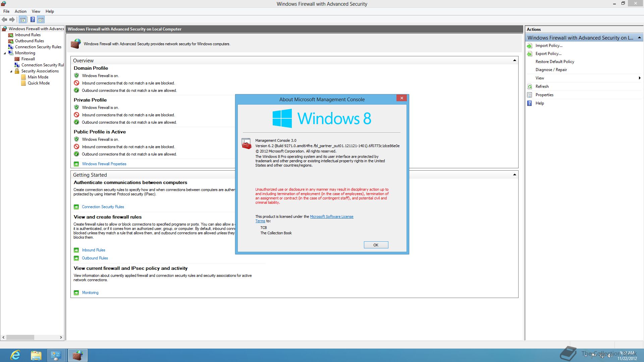This screenshot has height=362, width=644.
Task: Click Restore Default Policy action
Action: pyautogui.click(x=555, y=62)
